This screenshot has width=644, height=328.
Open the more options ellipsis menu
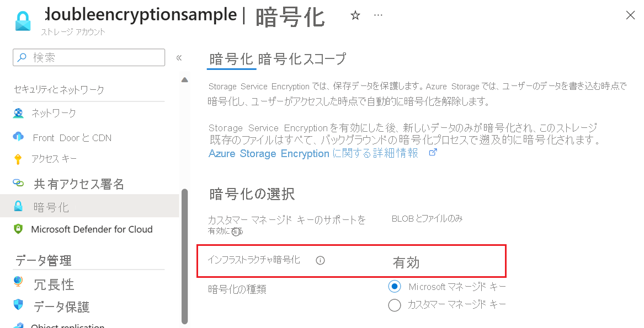tap(379, 15)
